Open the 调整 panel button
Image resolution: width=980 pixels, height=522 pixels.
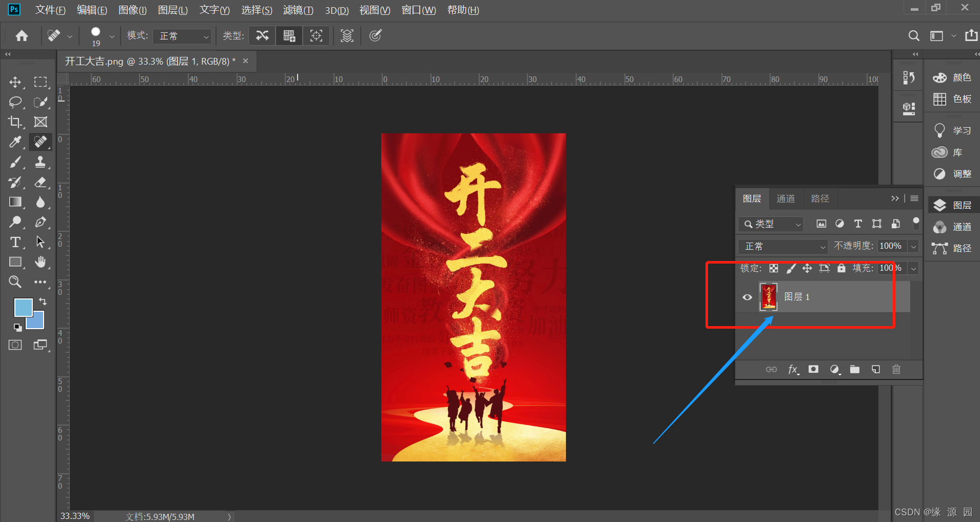point(952,174)
